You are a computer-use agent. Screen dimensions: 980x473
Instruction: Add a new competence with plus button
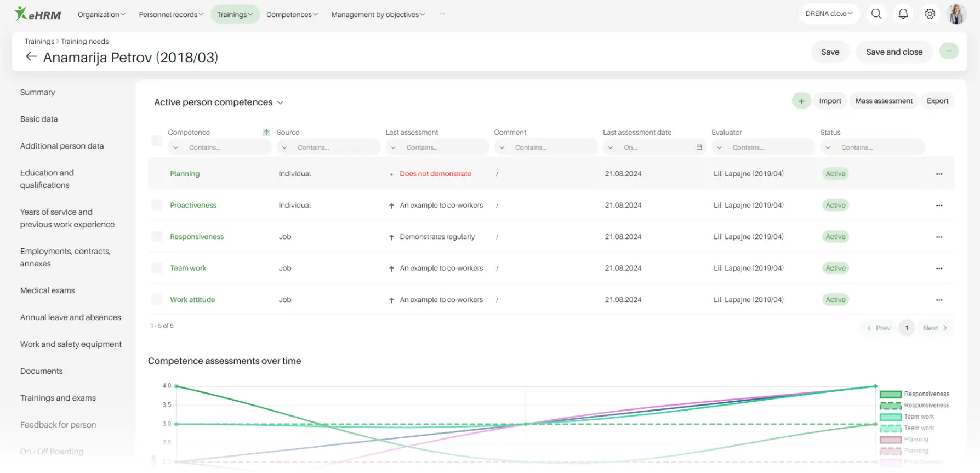tap(801, 101)
